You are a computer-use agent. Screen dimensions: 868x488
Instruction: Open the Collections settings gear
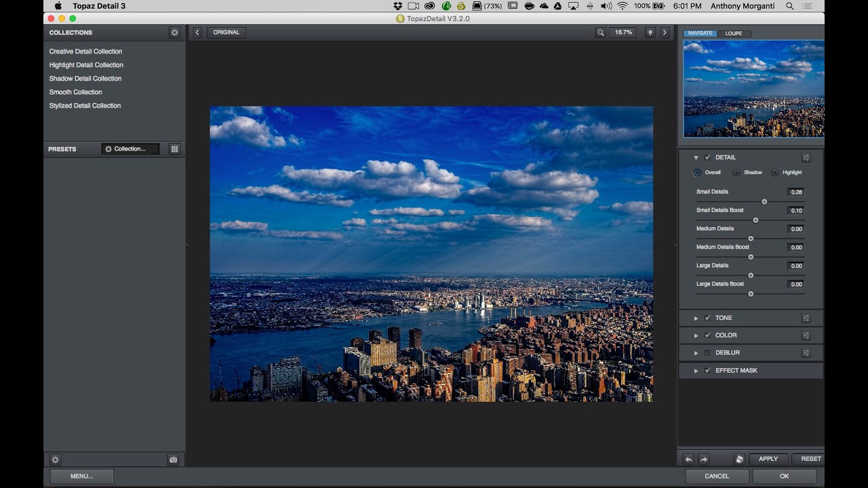(174, 33)
